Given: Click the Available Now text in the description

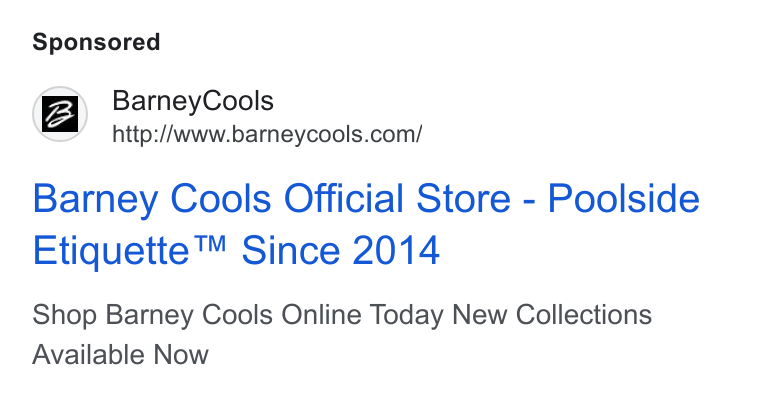Looking at the screenshot, I should tap(120, 354).
